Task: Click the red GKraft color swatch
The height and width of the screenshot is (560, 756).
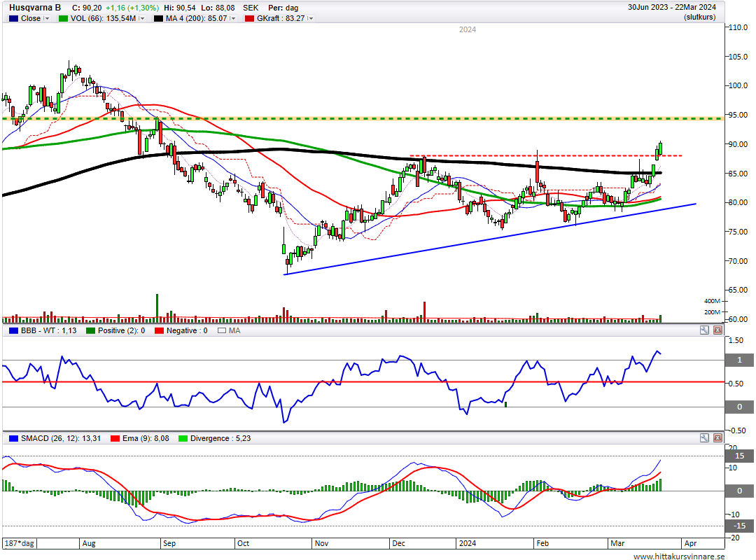Action: 250,18
